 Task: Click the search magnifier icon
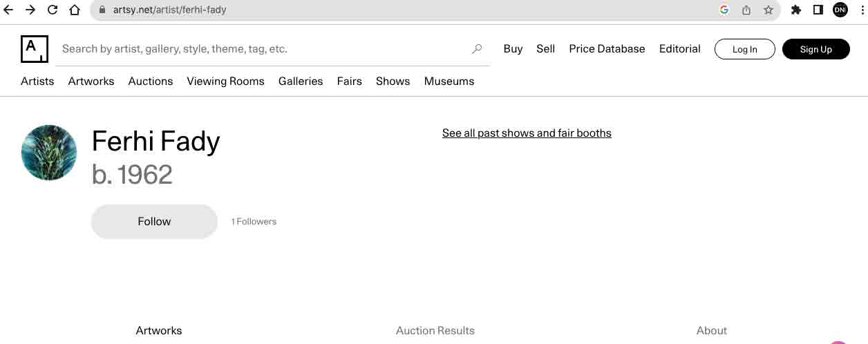point(477,49)
